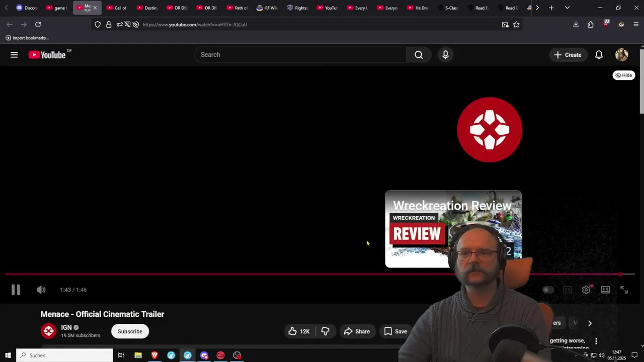Go back in browser history
This screenshot has width=644, height=362.
10,24
